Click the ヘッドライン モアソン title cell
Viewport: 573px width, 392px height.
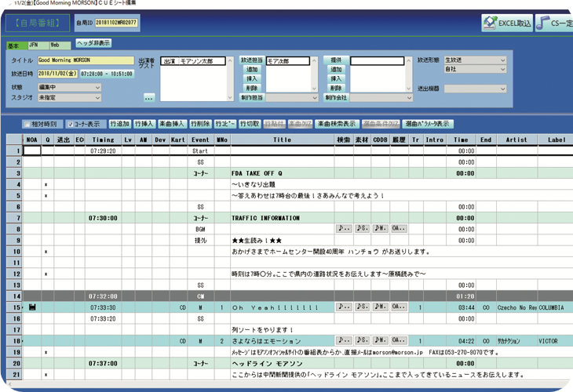(x=282, y=364)
